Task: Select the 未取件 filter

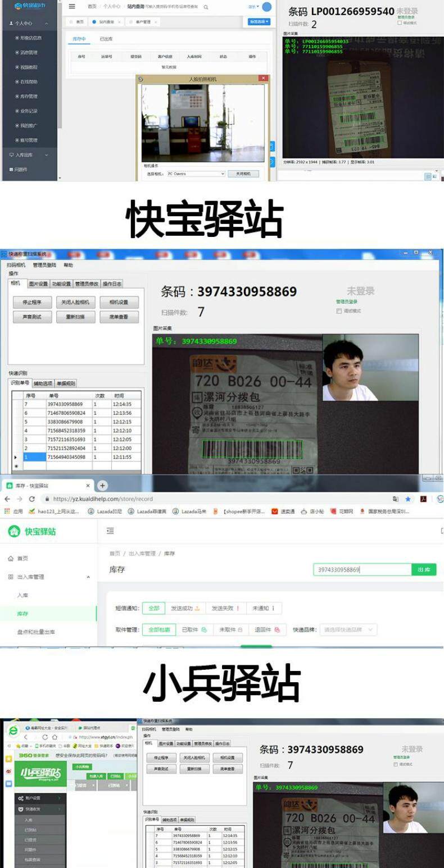Action: click(230, 630)
